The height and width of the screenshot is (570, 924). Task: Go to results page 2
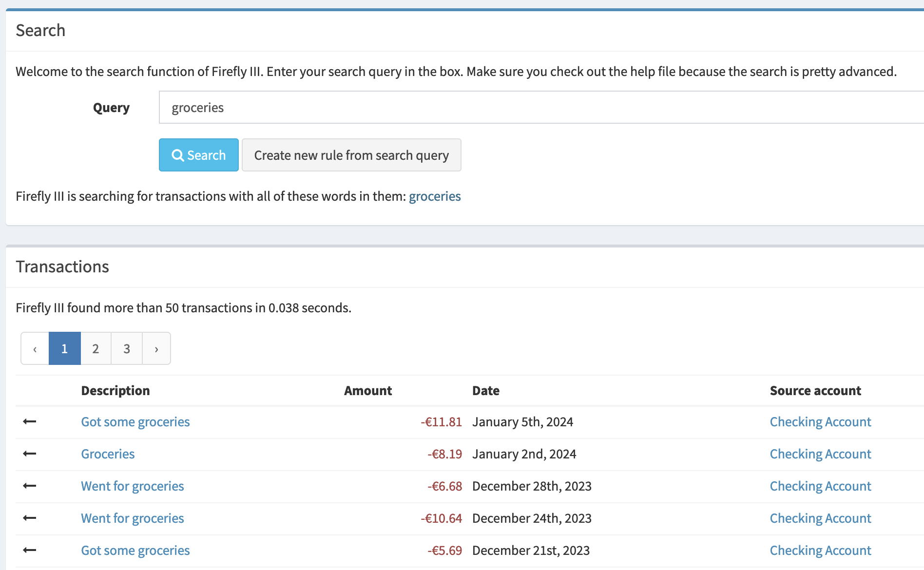click(x=96, y=348)
